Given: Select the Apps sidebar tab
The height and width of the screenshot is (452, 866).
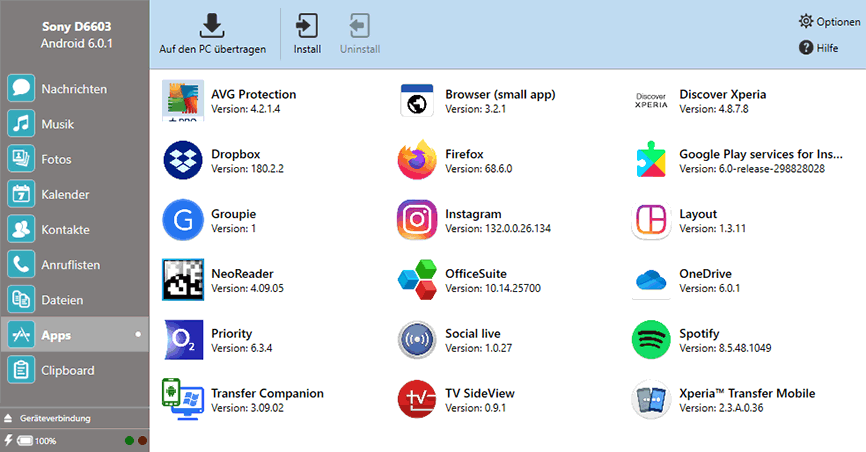Looking at the screenshot, I should (75, 335).
